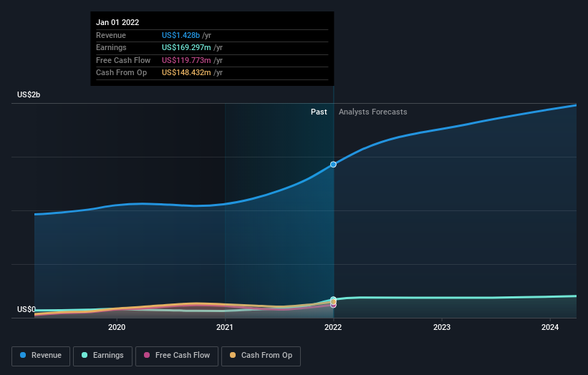
Task: Click the US$148.432m cash from op value
Action: [x=186, y=73]
